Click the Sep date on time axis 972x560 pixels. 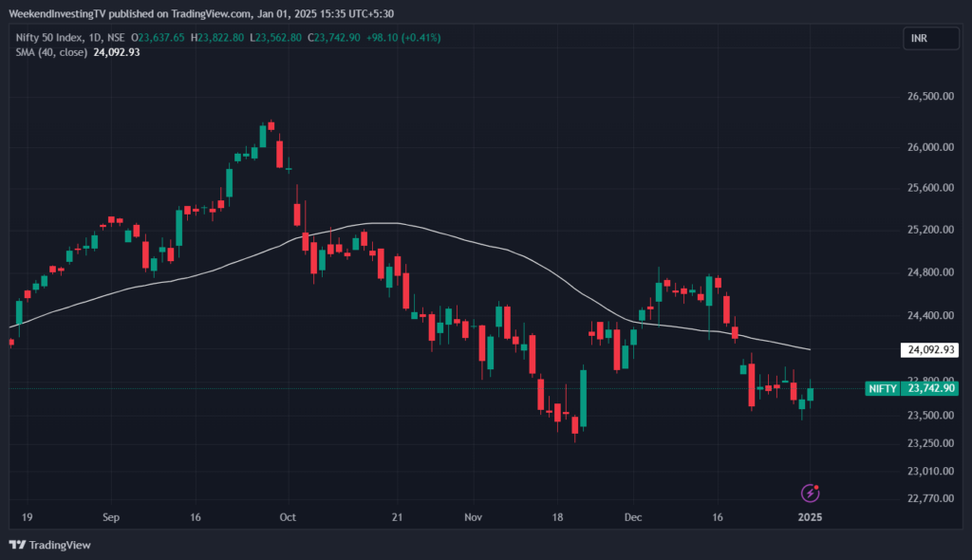click(111, 517)
